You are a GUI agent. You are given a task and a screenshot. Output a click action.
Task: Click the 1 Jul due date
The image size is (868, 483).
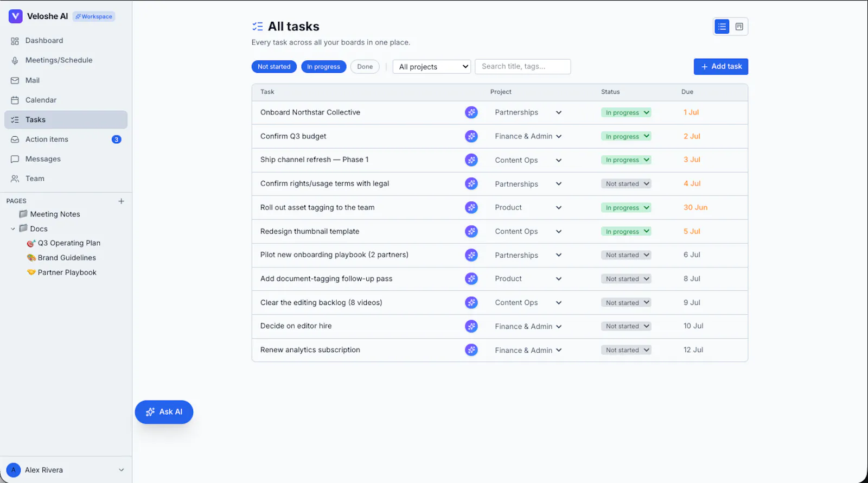tap(691, 112)
